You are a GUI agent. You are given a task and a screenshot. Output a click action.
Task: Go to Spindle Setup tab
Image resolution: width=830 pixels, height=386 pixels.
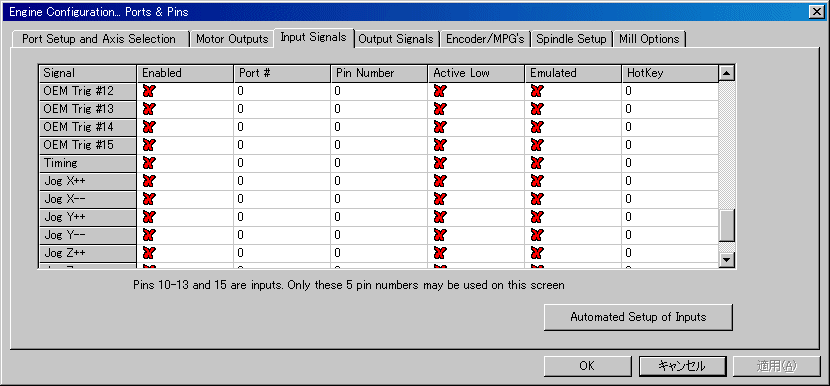[x=571, y=39]
